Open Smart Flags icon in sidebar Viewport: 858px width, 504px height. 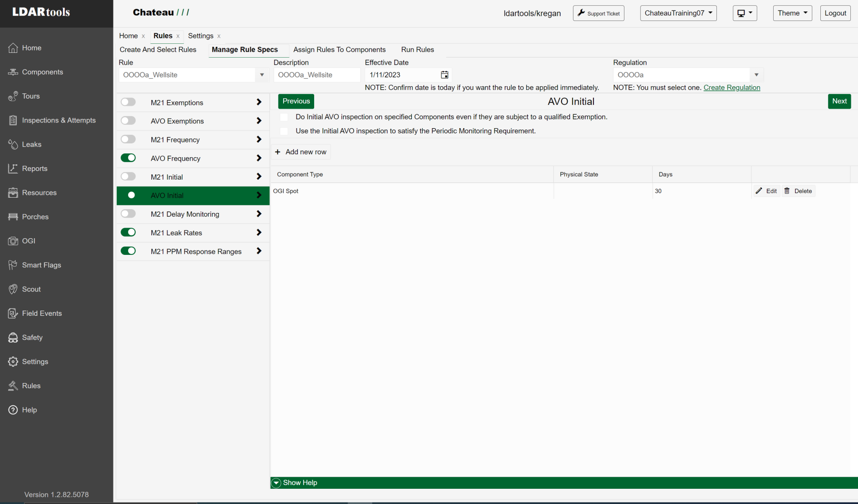point(13,265)
